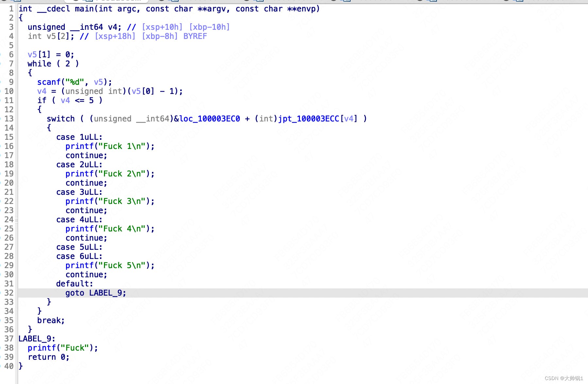Select variable v4 declaration on line 3
The width and height of the screenshot is (588, 384).
pyautogui.click(x=113, y=27)
